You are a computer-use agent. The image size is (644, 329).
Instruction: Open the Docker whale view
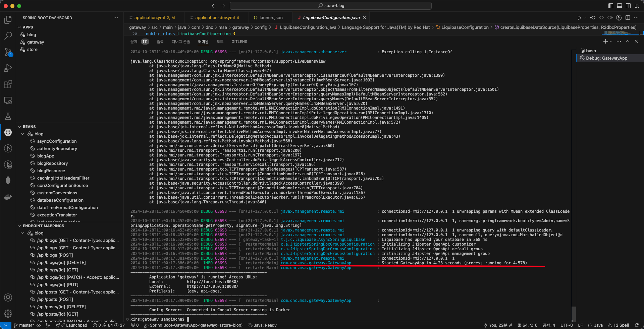tap(8, 197)
